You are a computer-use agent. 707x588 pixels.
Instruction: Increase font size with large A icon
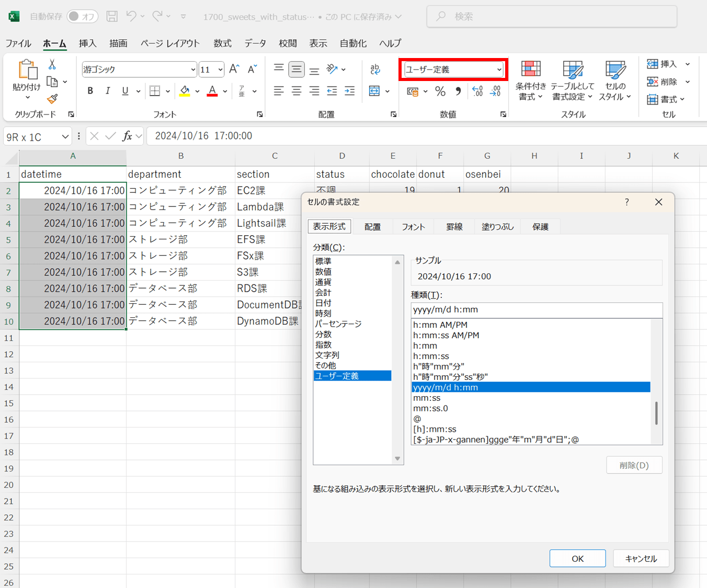pos(234,69)
